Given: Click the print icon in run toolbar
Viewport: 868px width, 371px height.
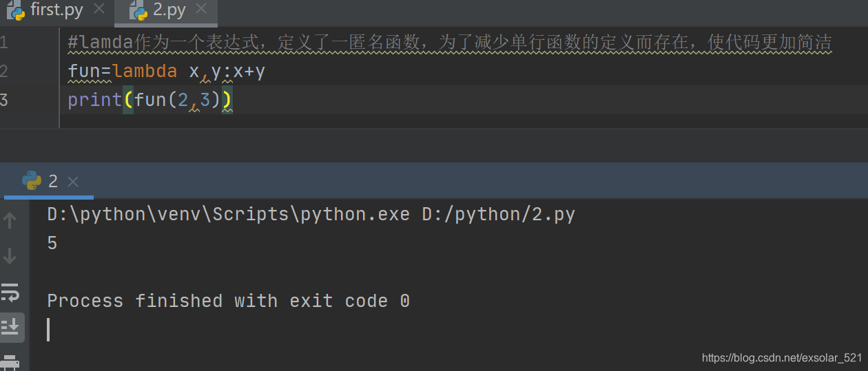Looking at the screenshot, I should (x=10, y=362).
